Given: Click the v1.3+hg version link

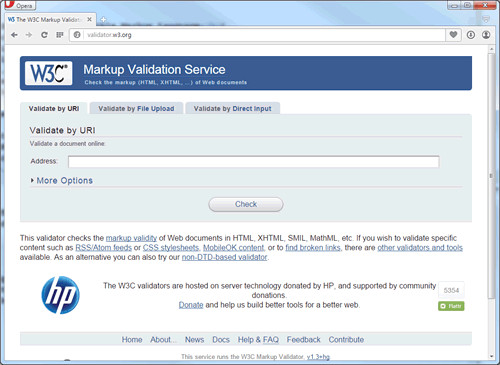Looking at the screenshot, I should point(318,357).
